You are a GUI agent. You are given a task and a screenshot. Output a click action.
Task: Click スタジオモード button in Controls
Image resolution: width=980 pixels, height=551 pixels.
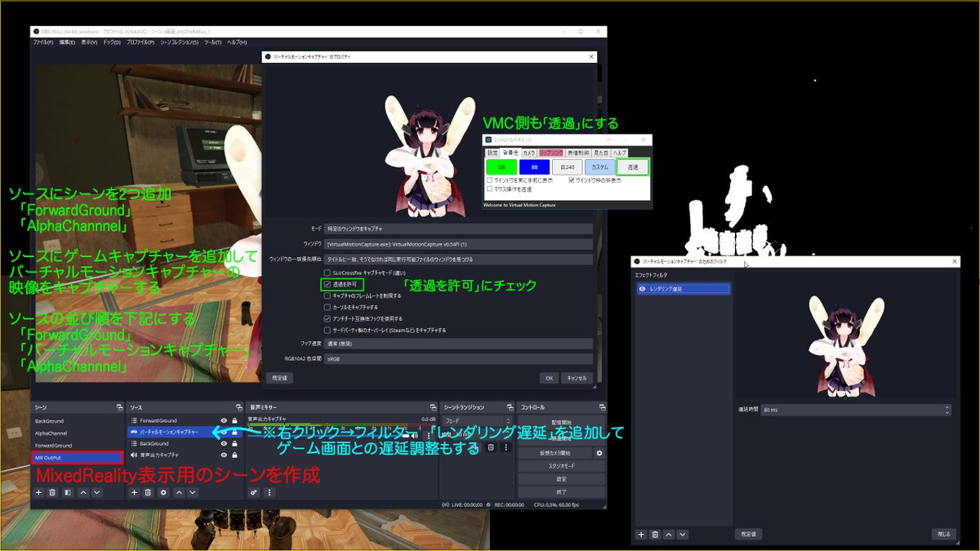click(x=561, y=465)
